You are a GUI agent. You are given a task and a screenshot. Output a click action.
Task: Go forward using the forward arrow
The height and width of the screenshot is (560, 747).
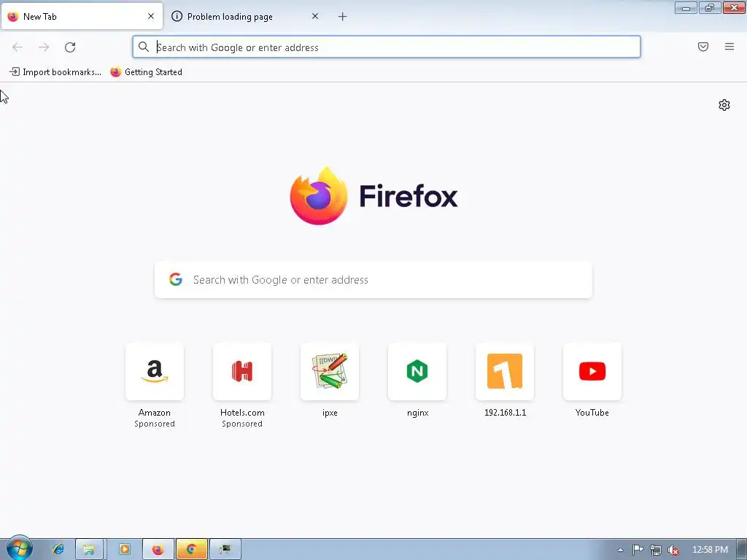click(44, 47)
